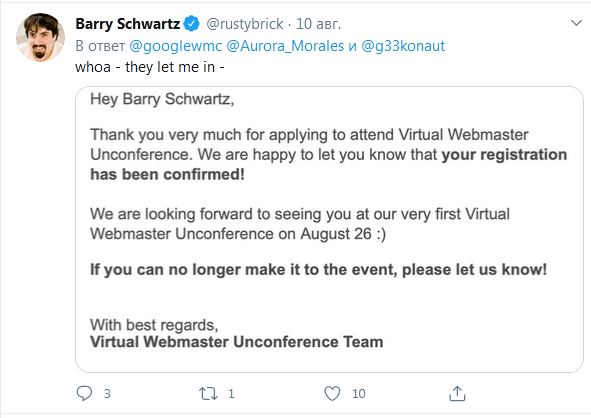Expand the tweet options chevron
The width and height of the screenshot is (591, 418).
click(576, 23)
